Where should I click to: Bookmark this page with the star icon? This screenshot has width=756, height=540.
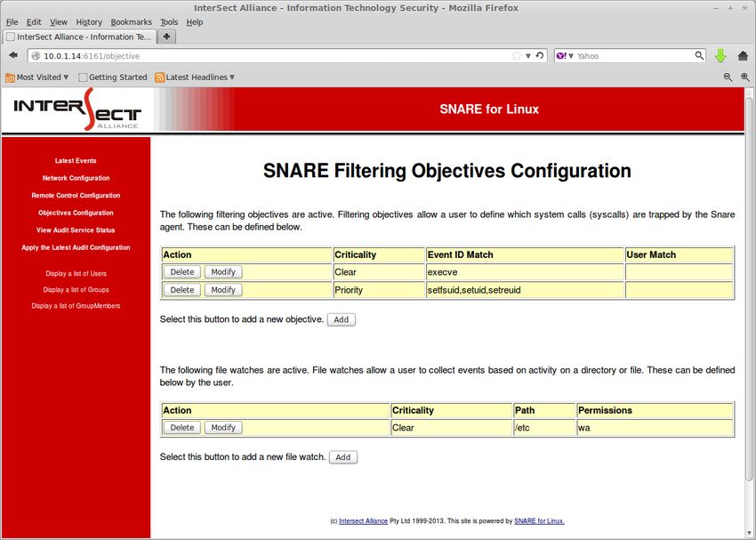pyautogui.click(x=517, y=55)
